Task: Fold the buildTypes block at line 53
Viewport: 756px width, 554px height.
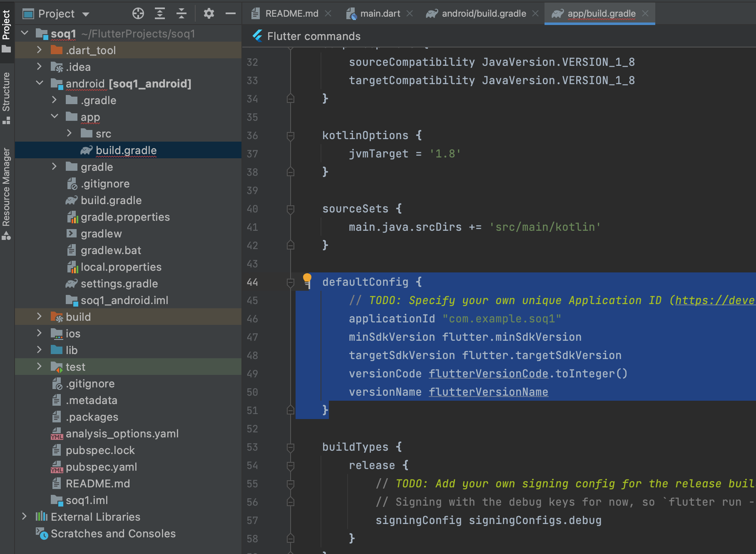Action: point(291,447)
